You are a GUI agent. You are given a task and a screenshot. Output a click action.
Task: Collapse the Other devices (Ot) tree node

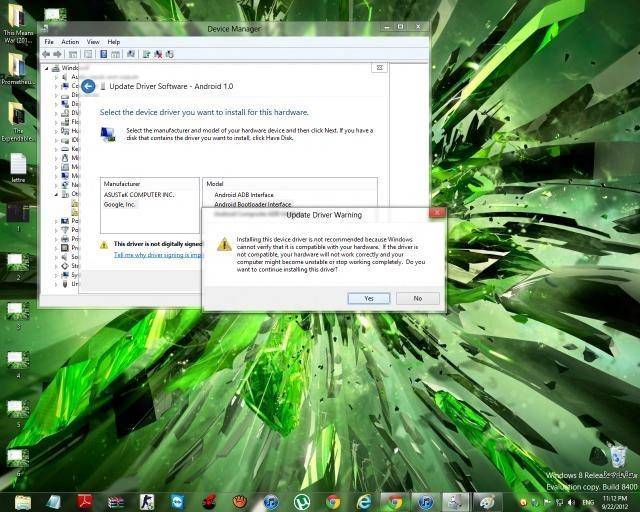pyautogui.click(x=56, y=194)
